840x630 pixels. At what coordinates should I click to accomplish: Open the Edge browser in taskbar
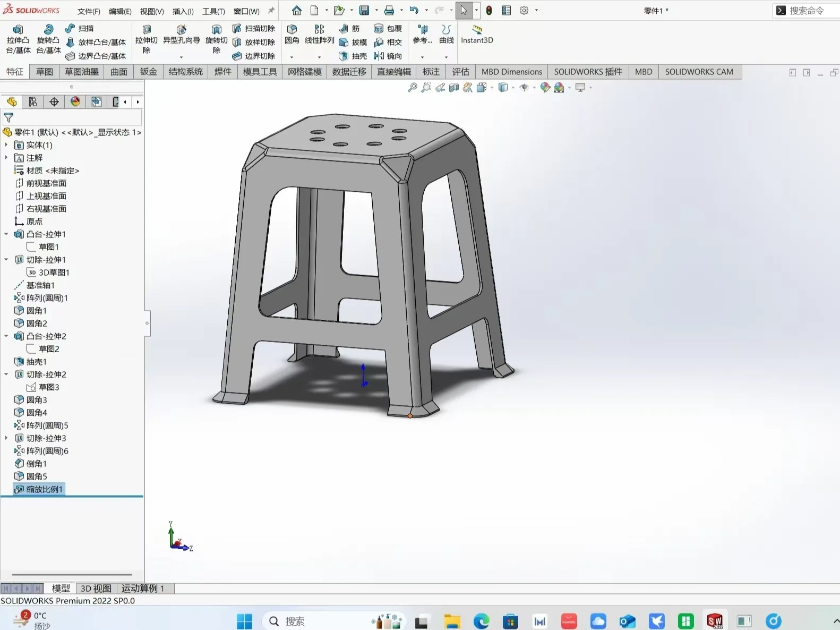(x=482, y=621)
